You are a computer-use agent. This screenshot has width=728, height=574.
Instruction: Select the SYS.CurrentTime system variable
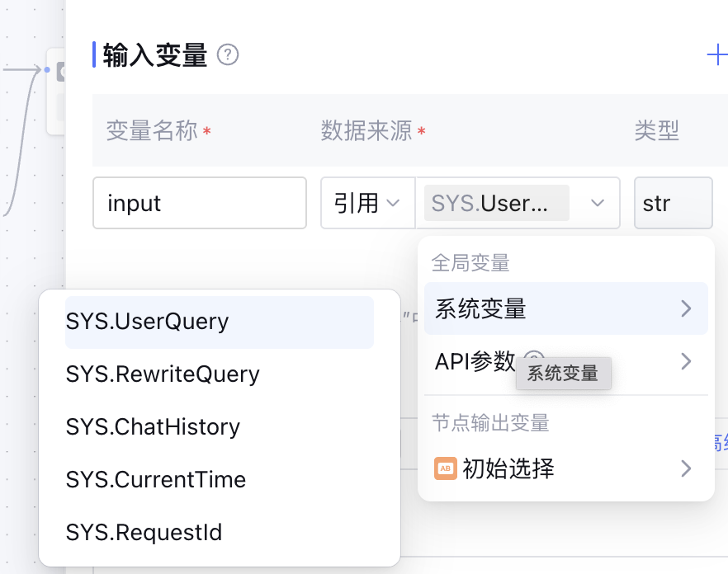[x=156, y=480]
